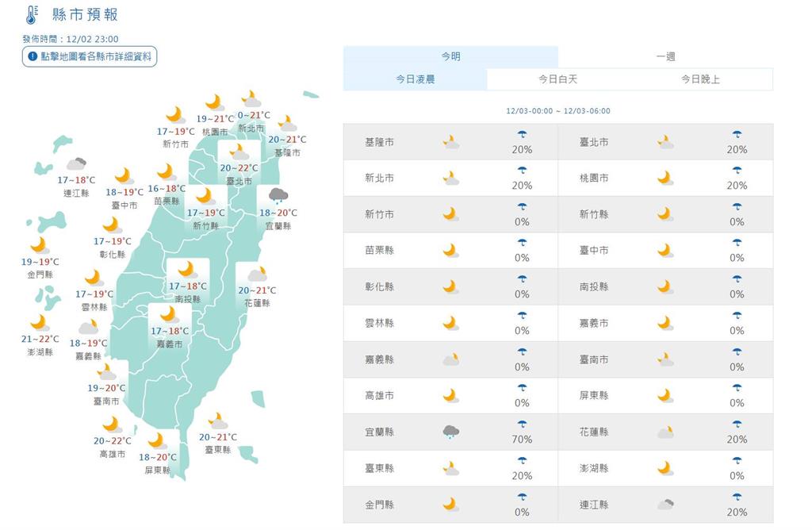Switch to 今日白天 daytime tab
This screenshot has height=530, width=812.
tap(557, 79)
